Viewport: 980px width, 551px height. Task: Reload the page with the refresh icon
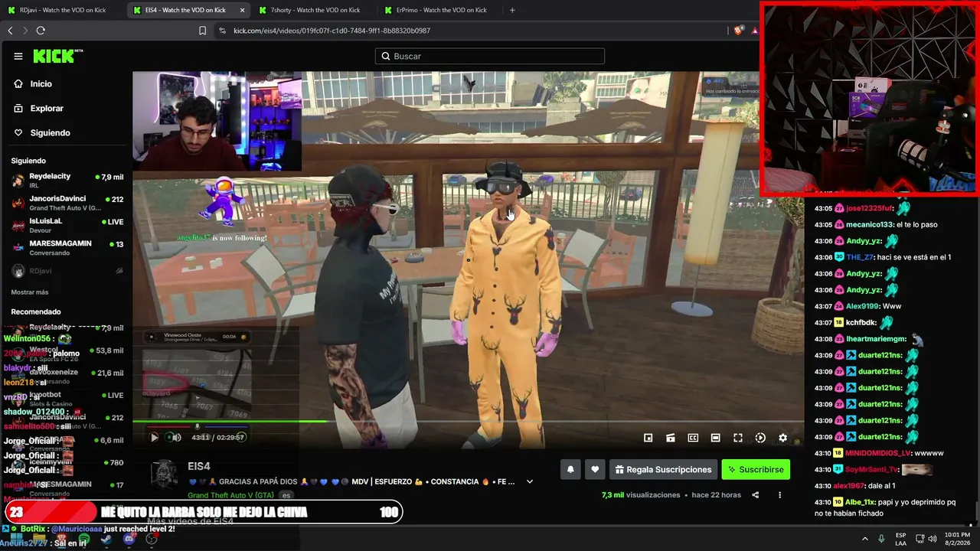pos(41,31)
